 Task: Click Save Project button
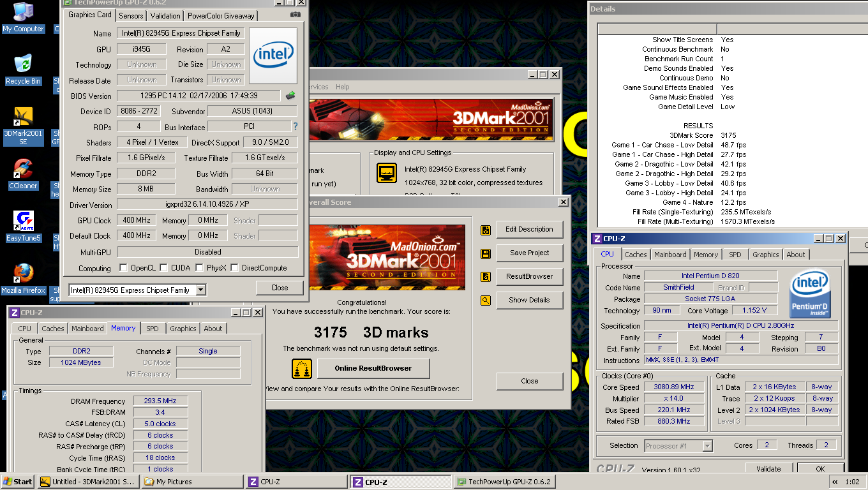click(x=529, y=253)
